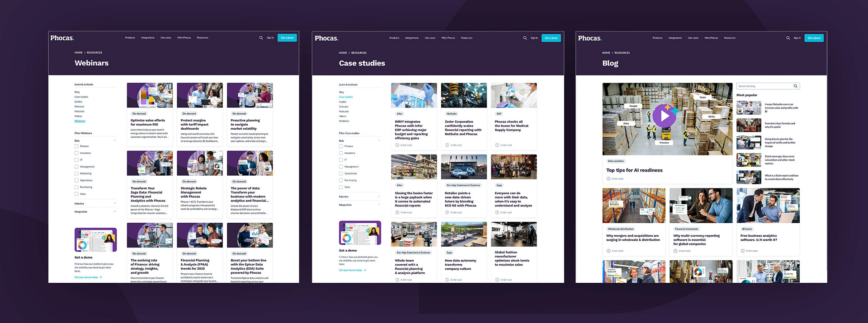The width and height of the screenshot is (868, 323).
Task: Check the IT role filter on Webinars page
Action: click(76, 160)
